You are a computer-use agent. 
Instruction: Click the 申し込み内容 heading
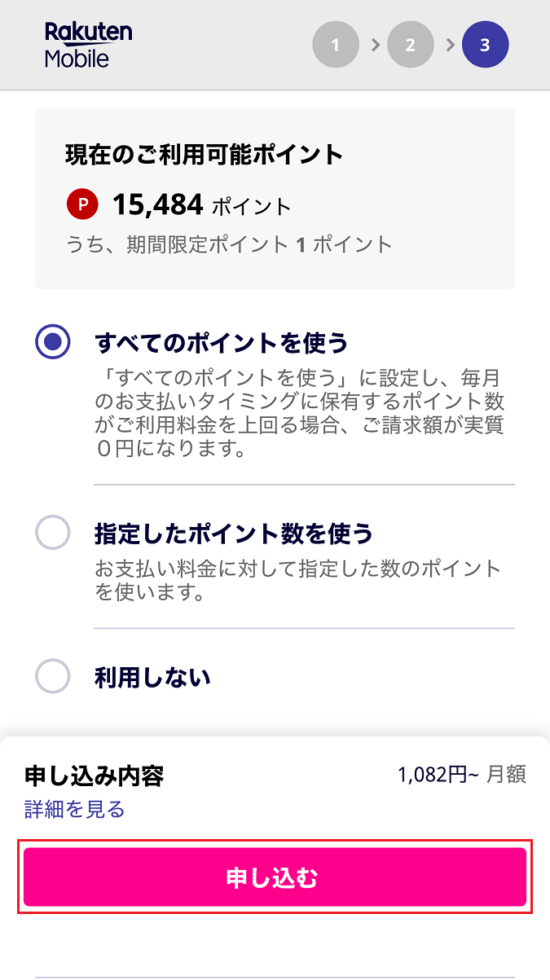coord(95,776)
